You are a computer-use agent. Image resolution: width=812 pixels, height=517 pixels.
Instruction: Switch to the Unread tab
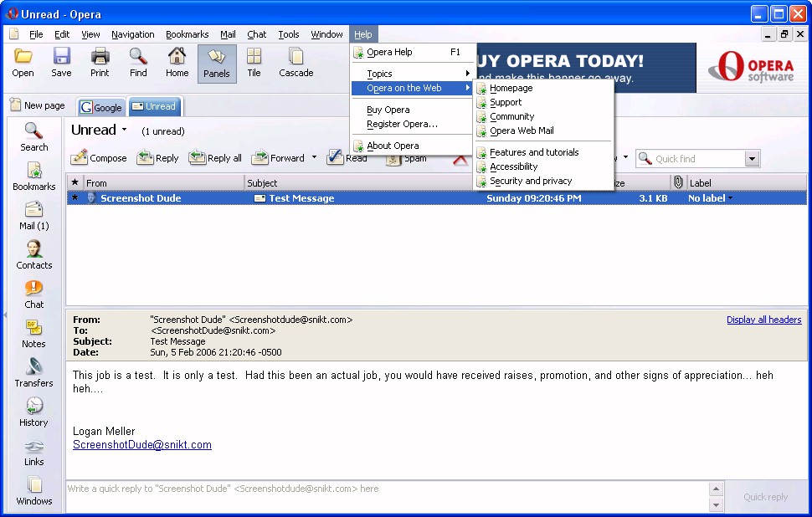154,106
